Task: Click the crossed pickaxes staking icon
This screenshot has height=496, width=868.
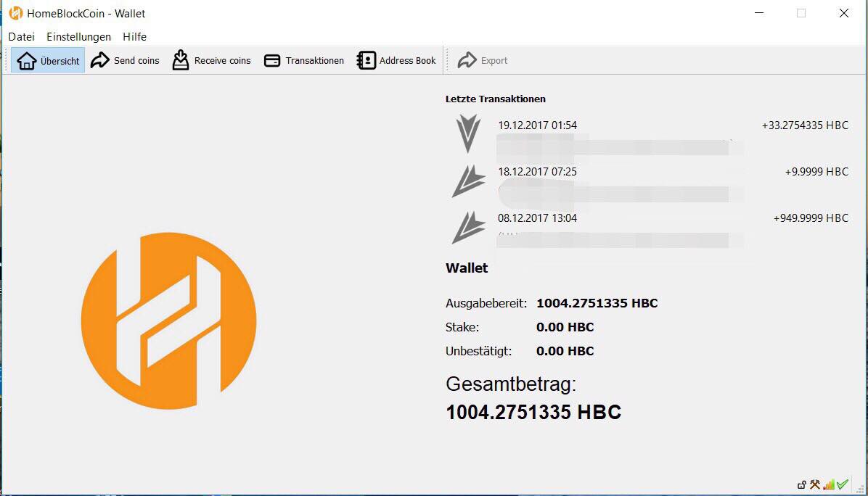Action: 815,484
